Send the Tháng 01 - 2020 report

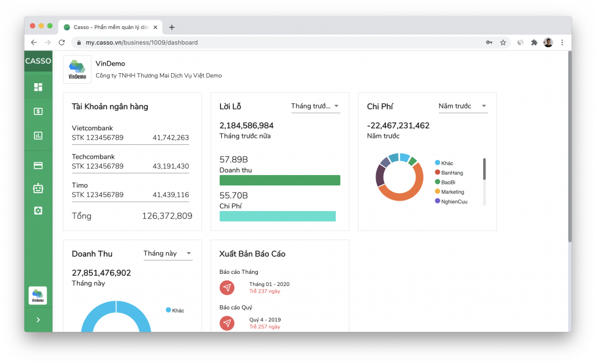click(227, 288)
